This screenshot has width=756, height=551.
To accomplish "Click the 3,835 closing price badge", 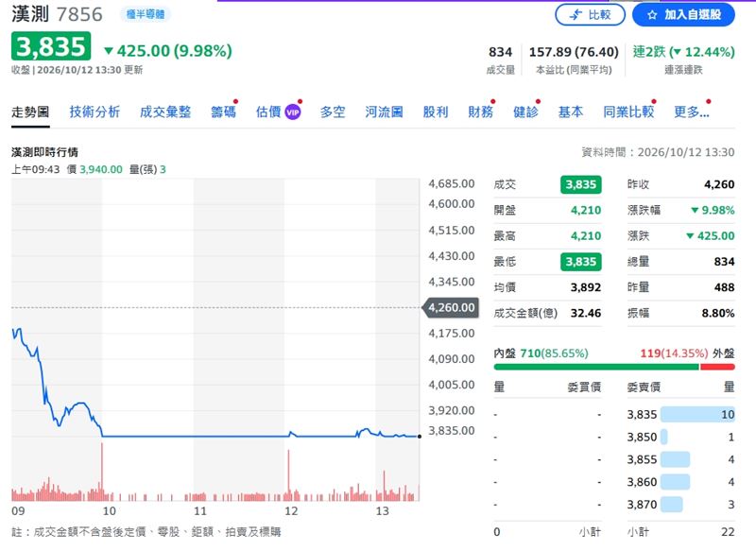I will tap(51, 46).
